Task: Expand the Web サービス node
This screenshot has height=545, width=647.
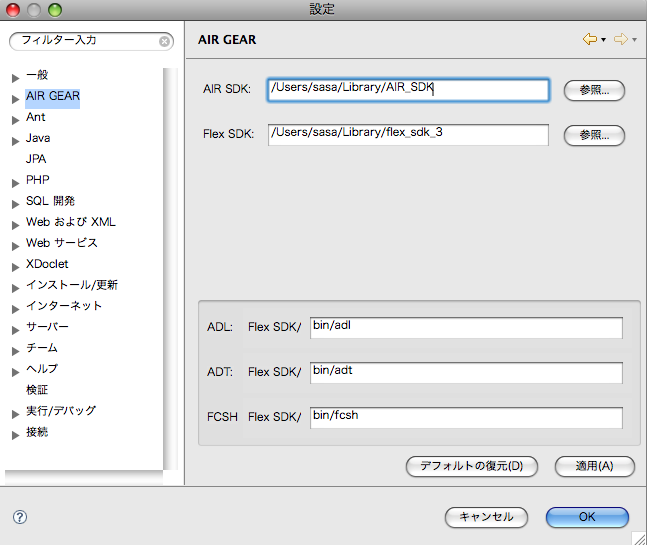Action: (x=15, y=244)
